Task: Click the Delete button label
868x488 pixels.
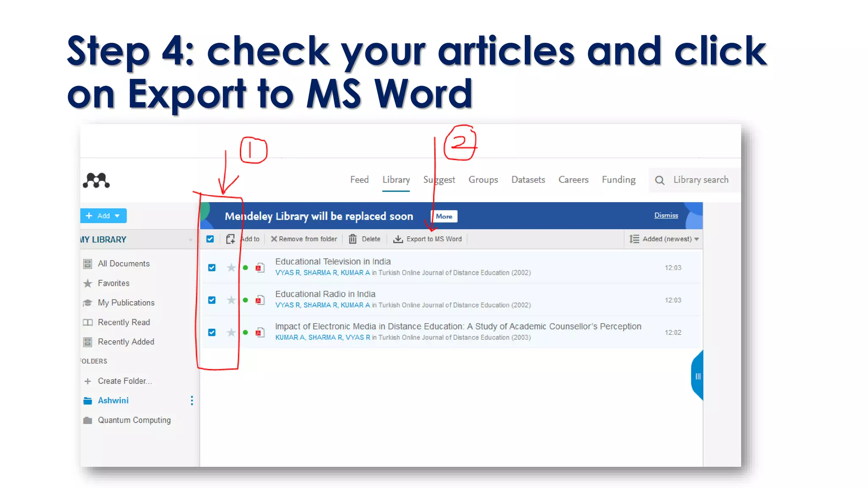Action: (x=371, y=239)
